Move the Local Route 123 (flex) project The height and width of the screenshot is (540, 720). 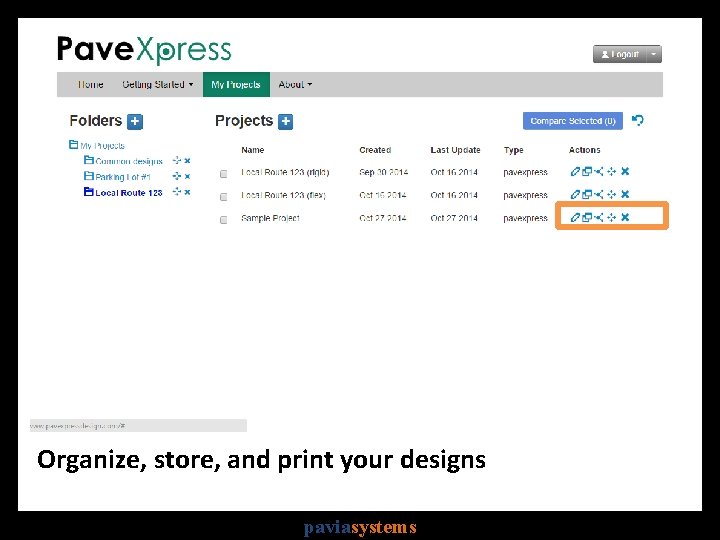point(611,195)
